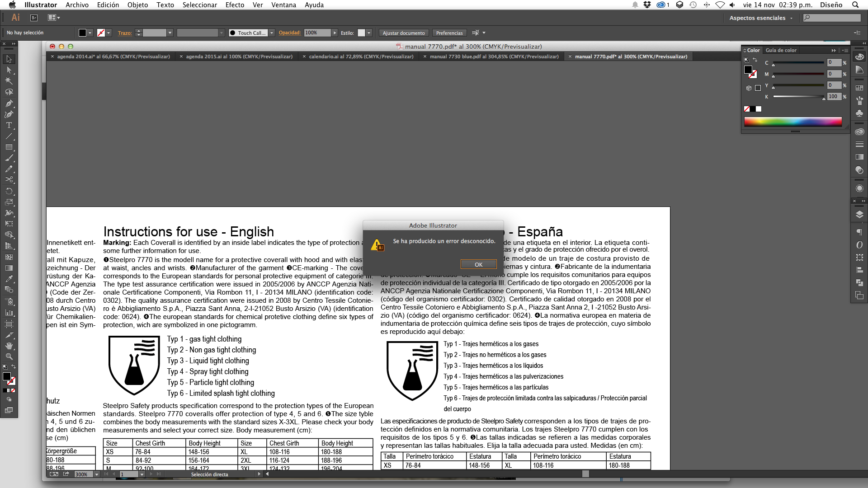Switch to agenda 2014.ai tab
The height and width of the screenshot is (488, 868).
point(114,56)
